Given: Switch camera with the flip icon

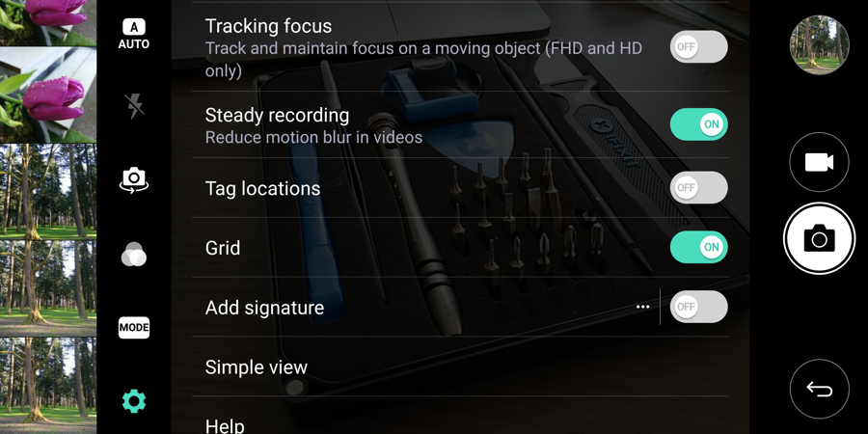Looking at the screenshot, I should click(x=134, y=180).
